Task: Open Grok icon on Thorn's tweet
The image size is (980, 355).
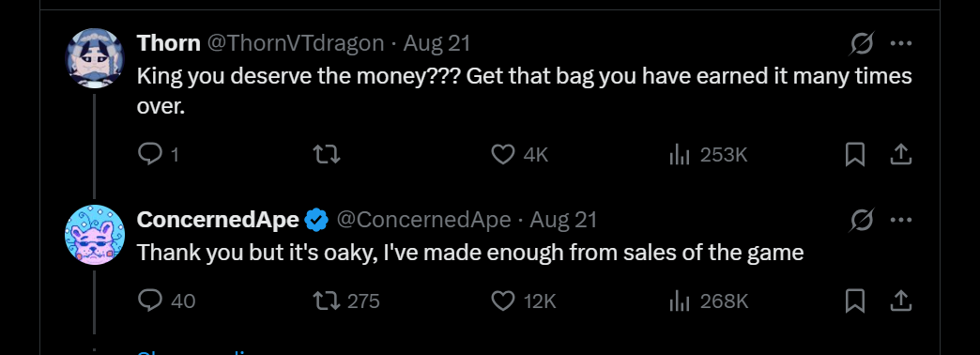Action: point(862,44)
